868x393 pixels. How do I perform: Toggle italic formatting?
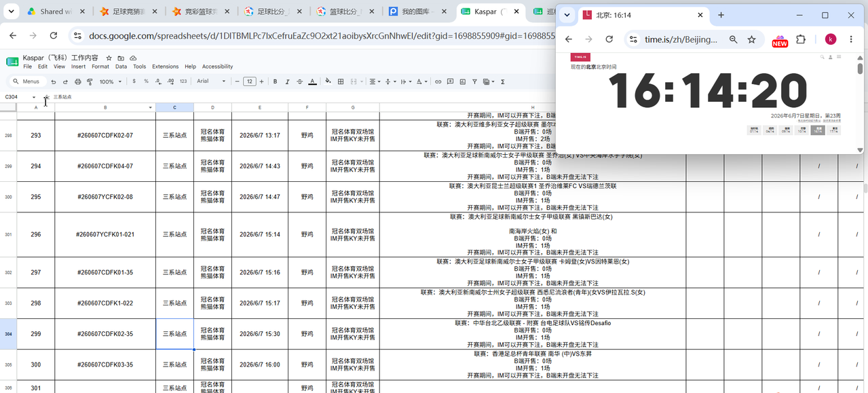(x=287, y=81)
